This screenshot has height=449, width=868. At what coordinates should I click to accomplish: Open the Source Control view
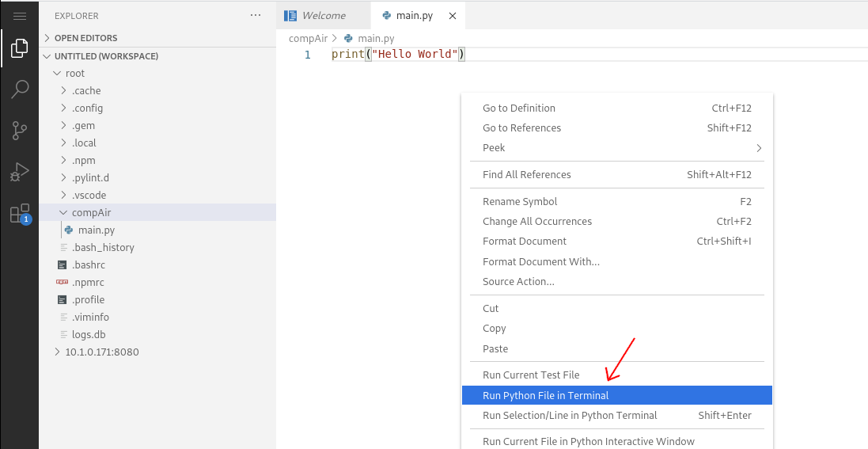19,131
